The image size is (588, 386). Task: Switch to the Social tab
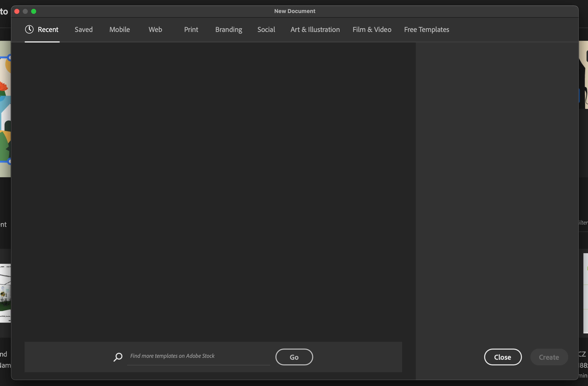(266, 30)
